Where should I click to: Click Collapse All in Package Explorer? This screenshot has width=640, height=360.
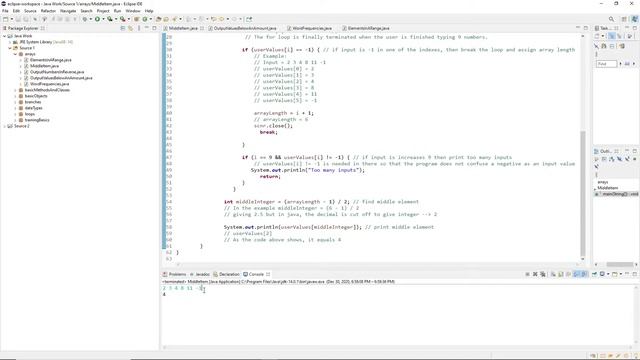[x=122, y=28]
